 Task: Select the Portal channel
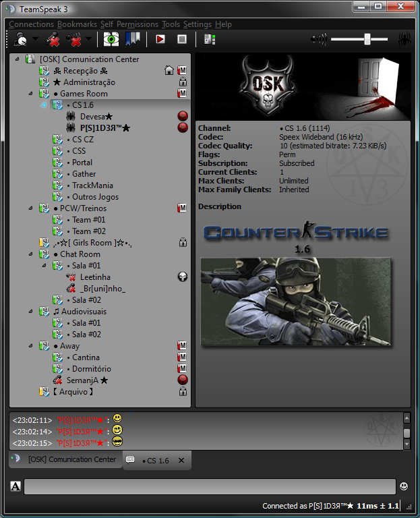click(80, 163)
